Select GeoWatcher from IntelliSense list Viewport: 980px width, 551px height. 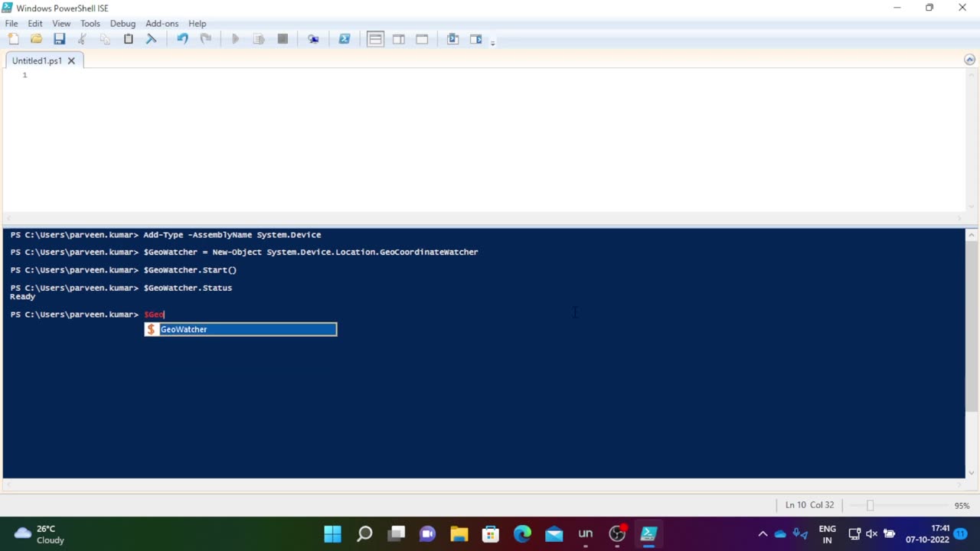pos(240,329)
